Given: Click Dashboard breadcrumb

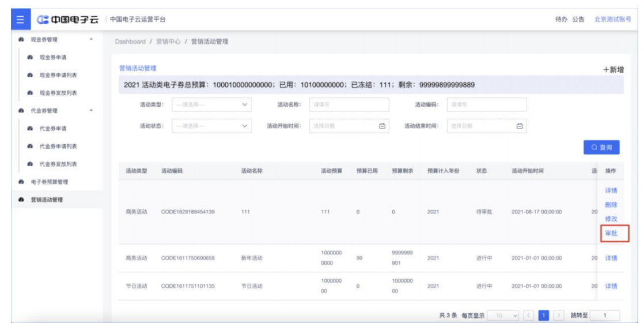Looking at the screenshot, I should coord(130,42).
